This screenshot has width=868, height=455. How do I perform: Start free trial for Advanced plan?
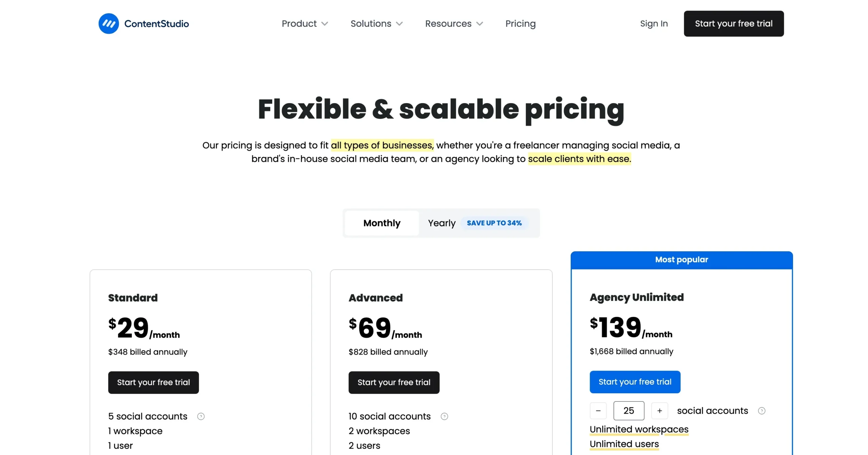point(394,382)
